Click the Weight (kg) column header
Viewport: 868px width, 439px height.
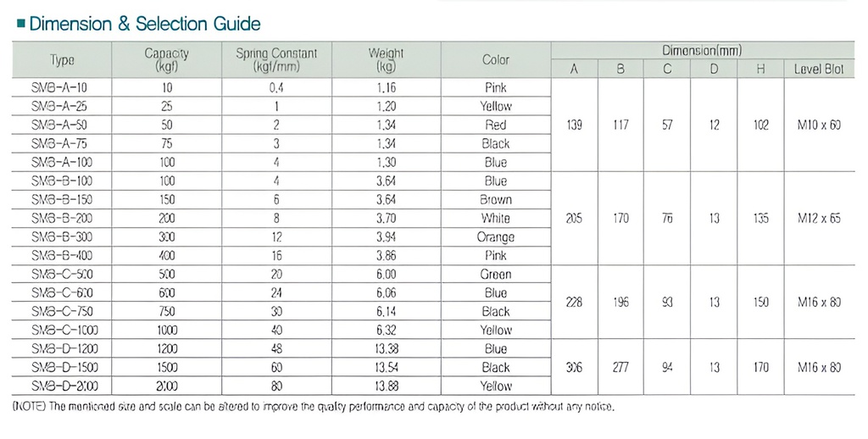pyautogui.click(x=386, y=59)
